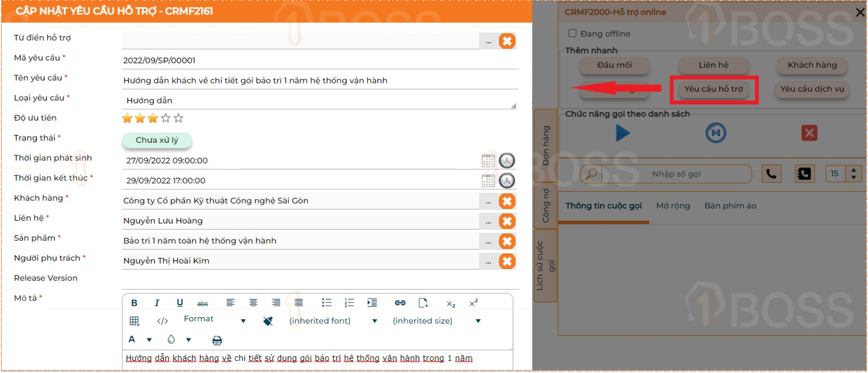Clear the Người phụ trách field
The image size is (868, 373).
[x=507, y=261]
